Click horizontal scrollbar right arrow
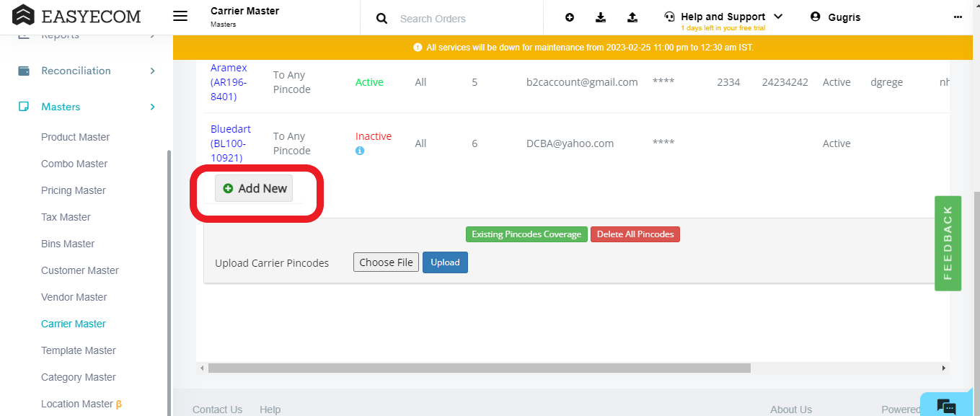The image size is (980, 416). tap(944, 368)
